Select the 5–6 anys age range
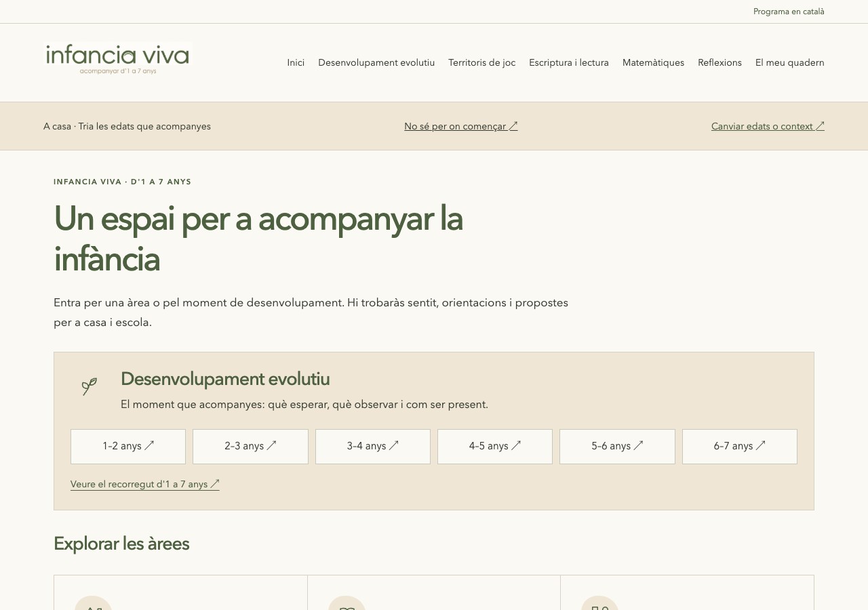 point(617,447)
